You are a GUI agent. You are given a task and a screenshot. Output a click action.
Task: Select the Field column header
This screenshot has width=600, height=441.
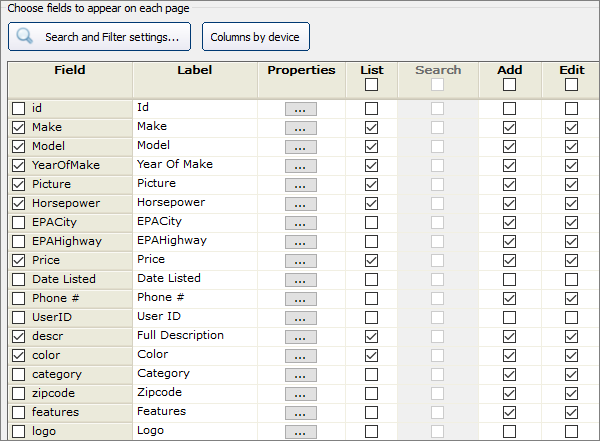tap(69, 71)
